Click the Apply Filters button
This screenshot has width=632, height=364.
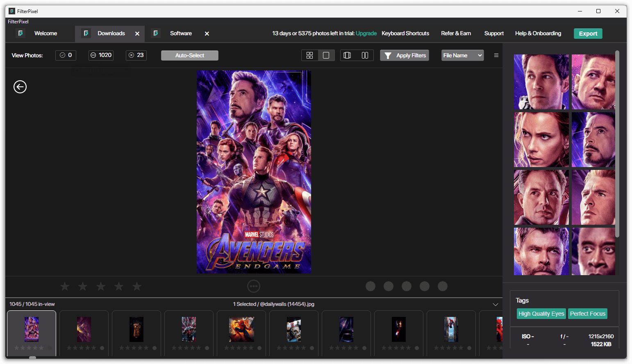point(405,55)
